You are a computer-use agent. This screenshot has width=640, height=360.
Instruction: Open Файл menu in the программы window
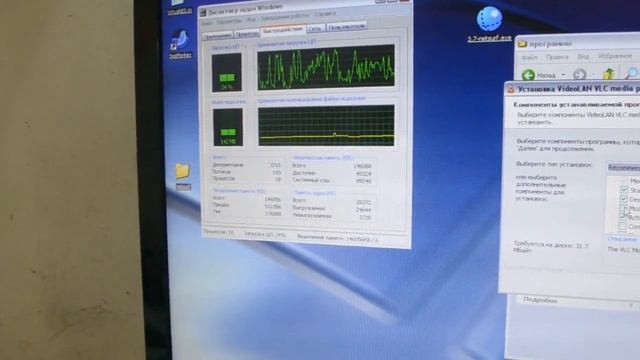530,57
